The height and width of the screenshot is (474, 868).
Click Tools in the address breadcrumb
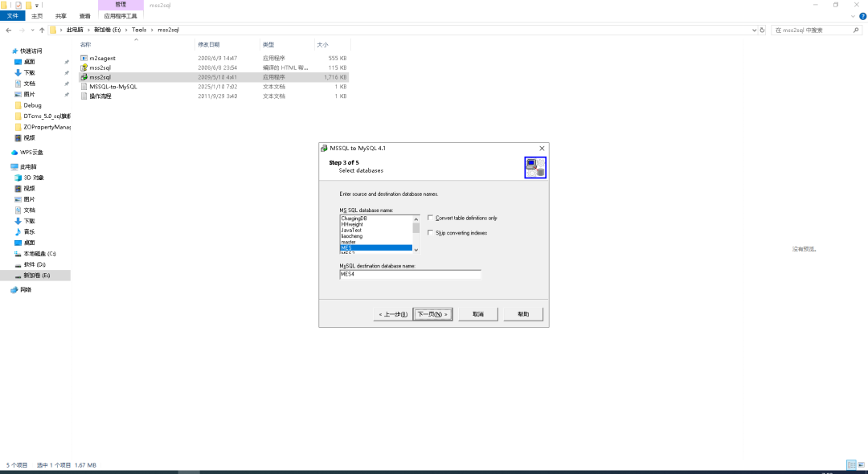[139, 30]
